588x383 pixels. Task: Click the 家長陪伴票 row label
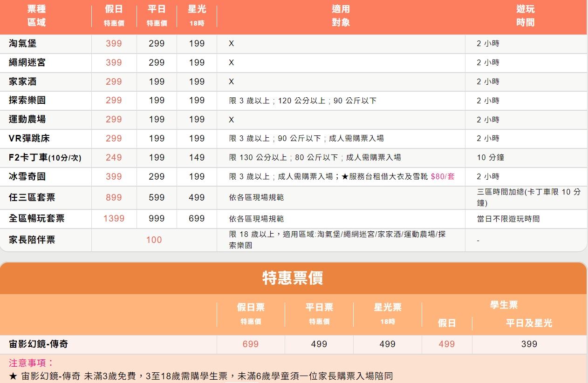tap(32, 240)
